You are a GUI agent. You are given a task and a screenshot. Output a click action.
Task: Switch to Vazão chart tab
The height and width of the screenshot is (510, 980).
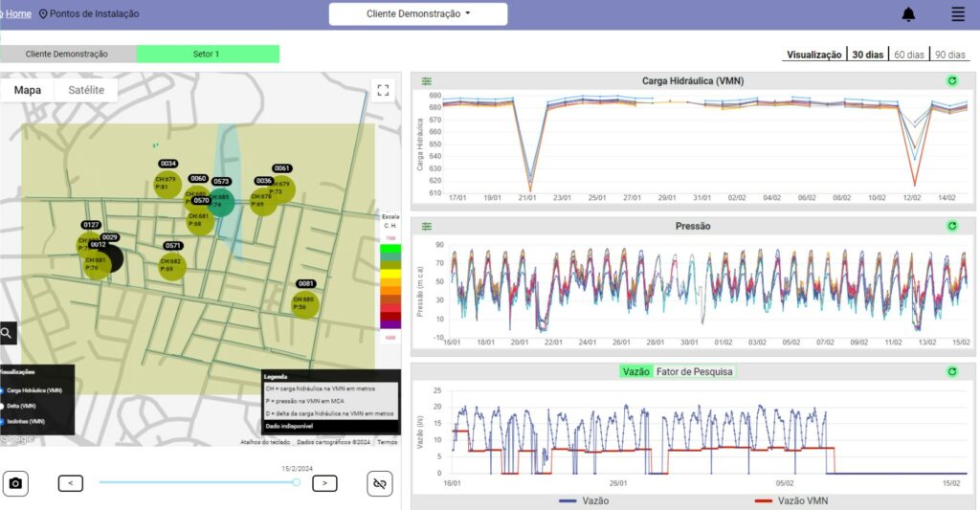click(x=636, y=371)
